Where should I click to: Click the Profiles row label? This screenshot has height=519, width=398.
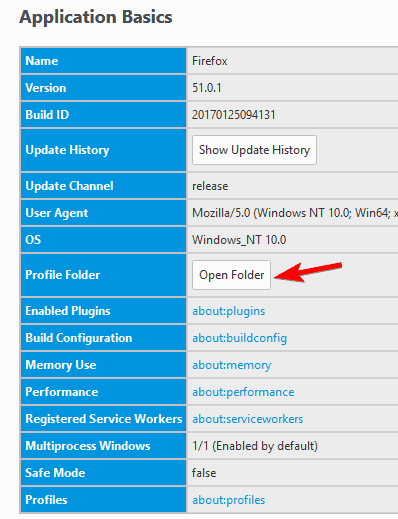click(46, 500)
